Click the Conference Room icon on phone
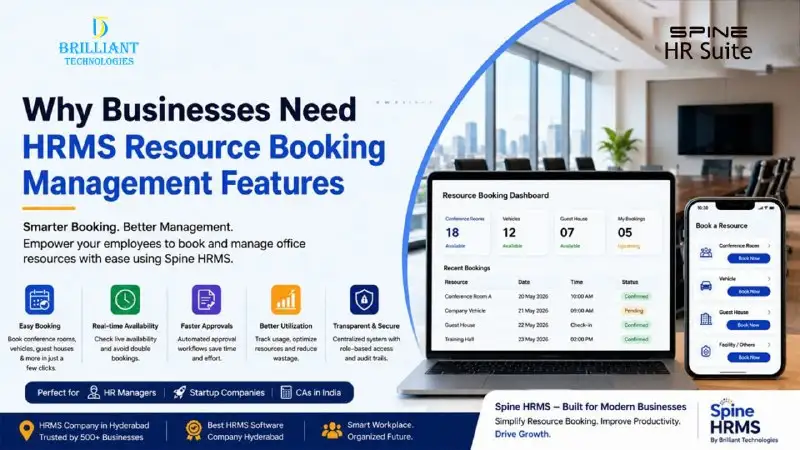The height and width of the screenshot is (450, 800). (x=706, y=253)
